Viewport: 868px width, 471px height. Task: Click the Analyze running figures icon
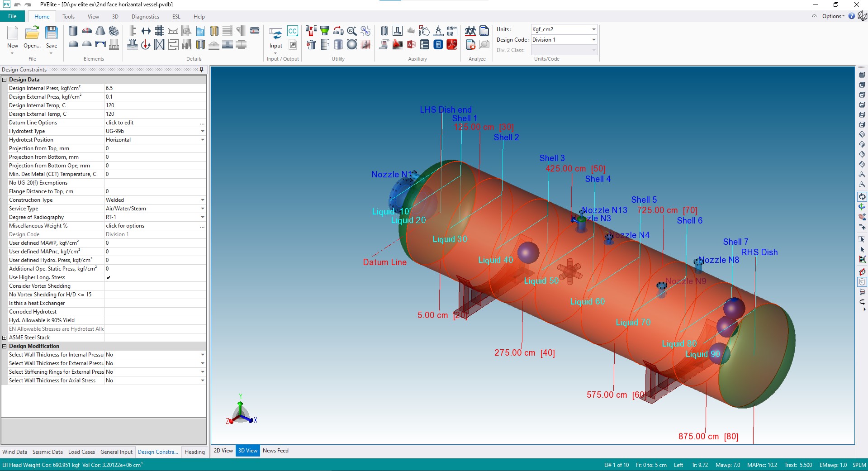point(470,31)
